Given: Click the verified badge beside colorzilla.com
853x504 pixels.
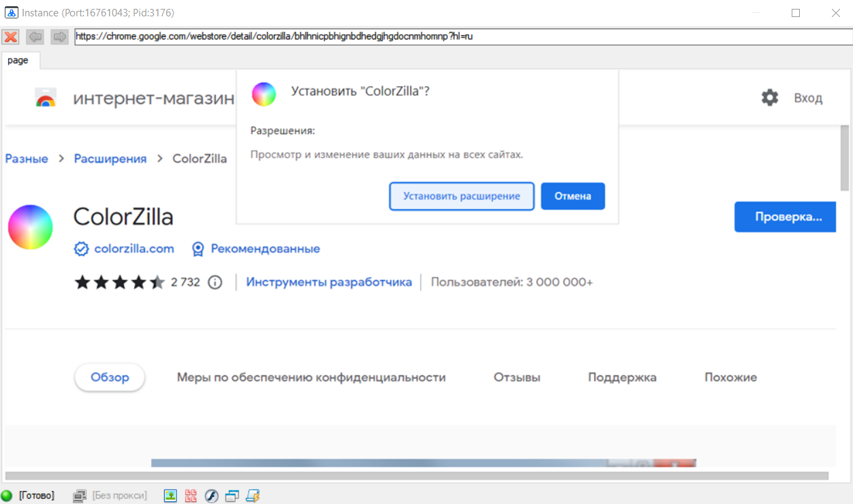Looking at the screenshot, I should pyautogui.click(x=81, y=249).
